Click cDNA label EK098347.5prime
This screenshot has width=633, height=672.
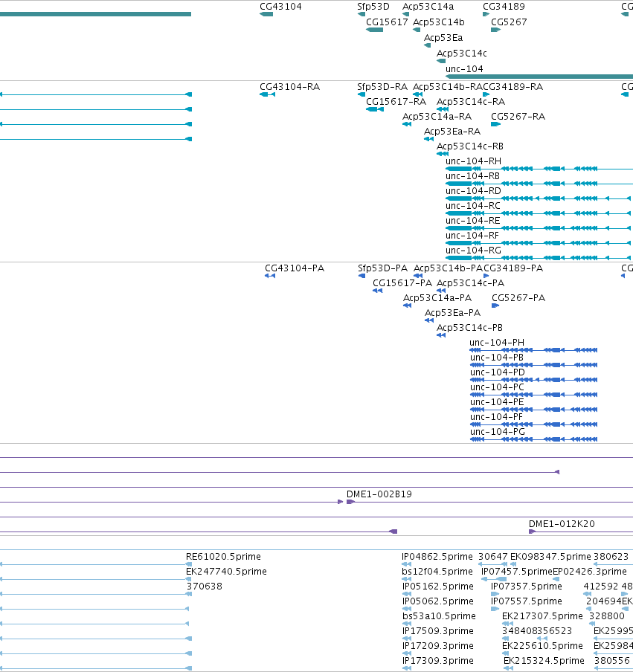pos(550,556)
